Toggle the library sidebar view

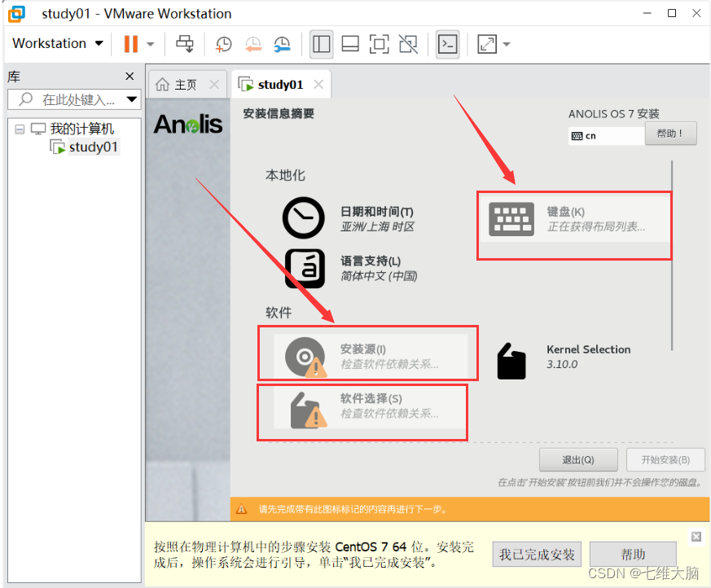(x=322, y=45)
